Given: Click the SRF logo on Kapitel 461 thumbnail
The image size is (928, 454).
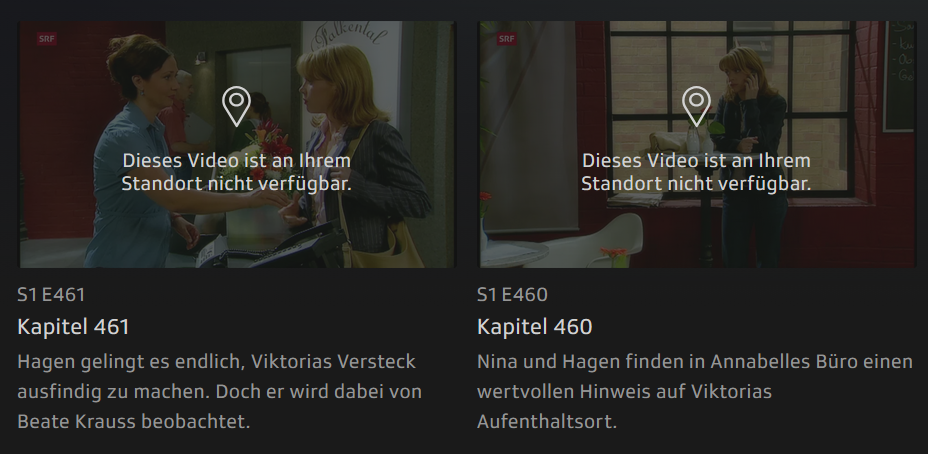Looking at the screenshot, I should tap(47, 39).
